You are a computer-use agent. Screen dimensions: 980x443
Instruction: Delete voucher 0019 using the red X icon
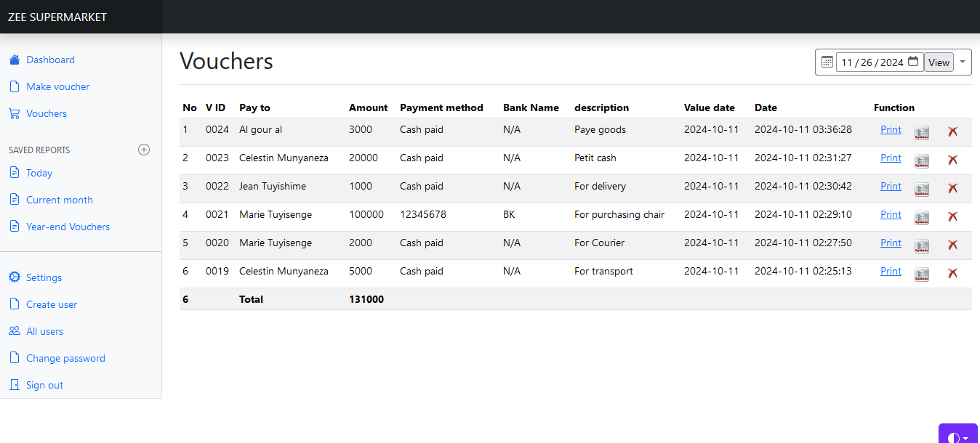tap(952, 273)
